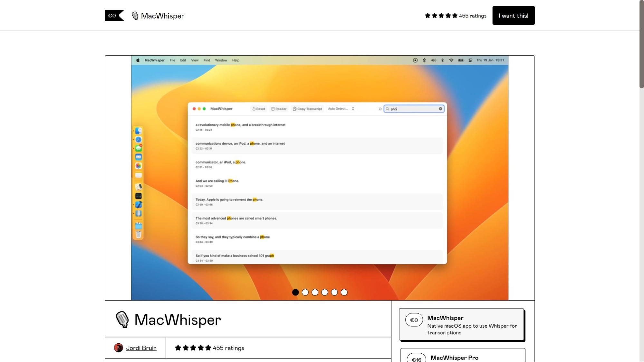
Task: Click Copy Transcript button
Action: pos(309,108)
